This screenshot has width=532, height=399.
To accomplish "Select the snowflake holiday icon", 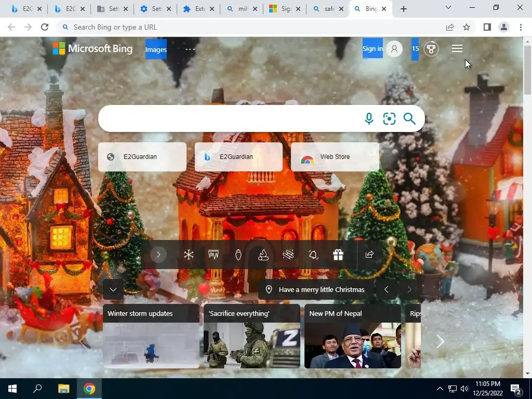I will pos(189,255).
